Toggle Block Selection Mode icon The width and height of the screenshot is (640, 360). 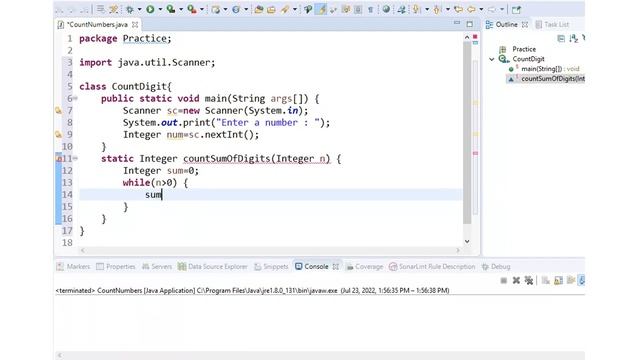click(358, 9)
